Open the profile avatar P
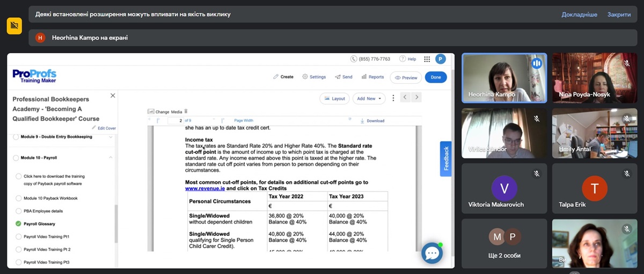 click(441, 59)
